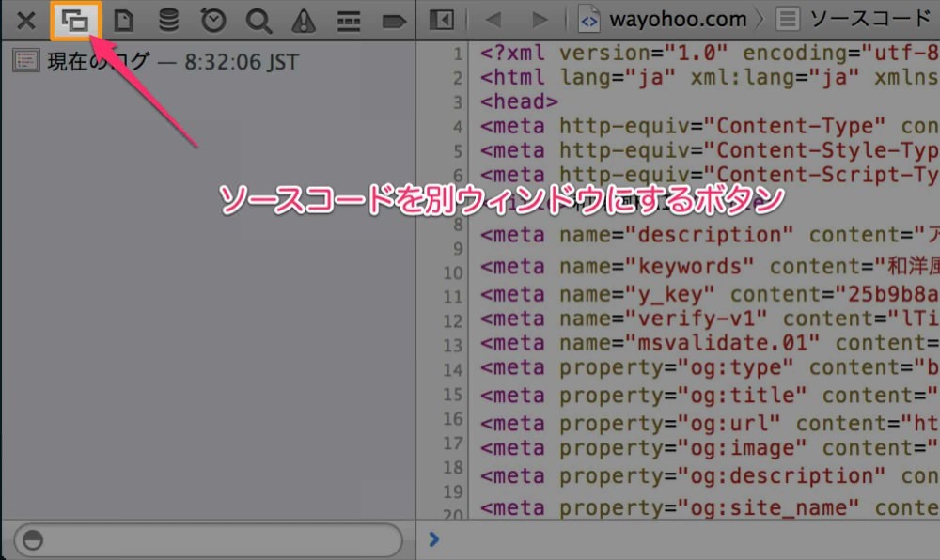940x560 pixels.
Task: Go forward with the right arrow
Action: pos(540,20)
